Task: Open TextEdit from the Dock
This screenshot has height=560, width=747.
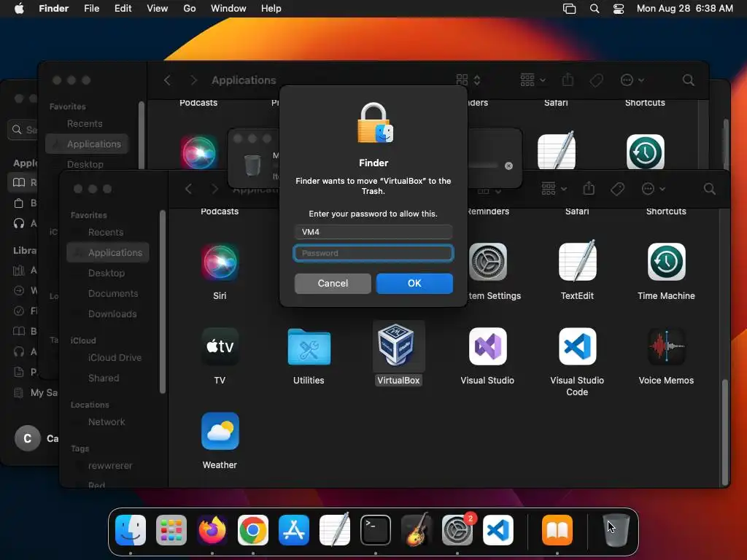Action: (x=334, y=530)
